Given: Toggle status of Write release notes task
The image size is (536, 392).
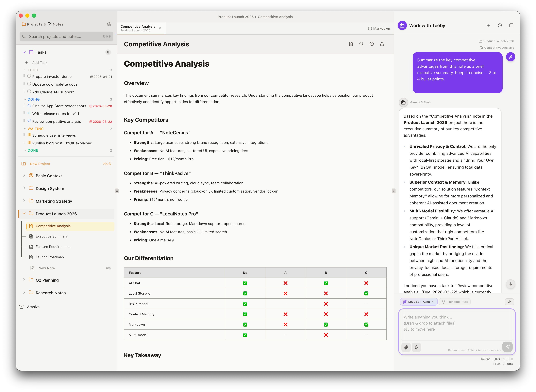Looking at the screenshot, I should coord(29,113).
